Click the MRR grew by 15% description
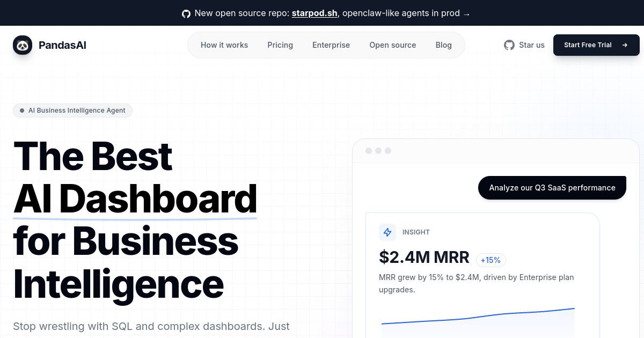The image size is (644, 338). pos(477,283)
